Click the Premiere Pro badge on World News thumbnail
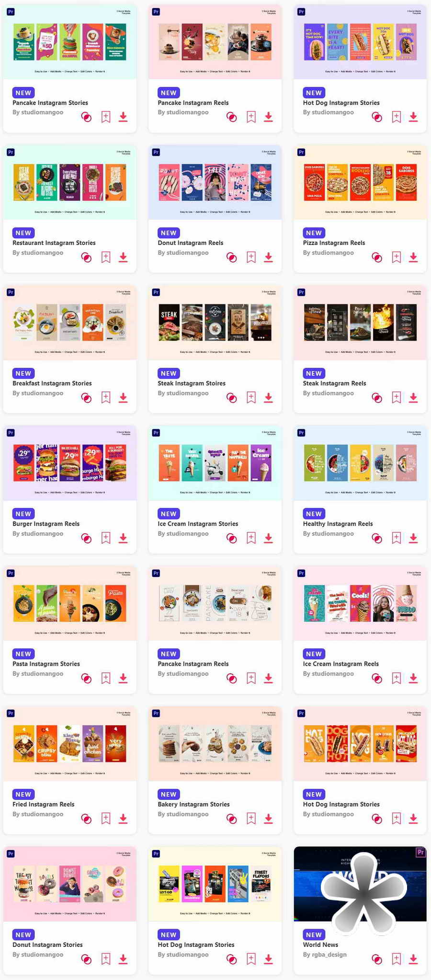The width and height of the screenshot is (431, 980). tap(420, 853)
